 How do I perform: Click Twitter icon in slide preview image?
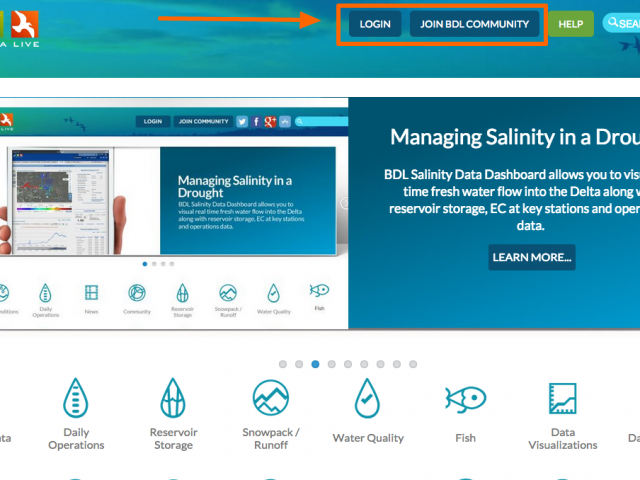242,121
